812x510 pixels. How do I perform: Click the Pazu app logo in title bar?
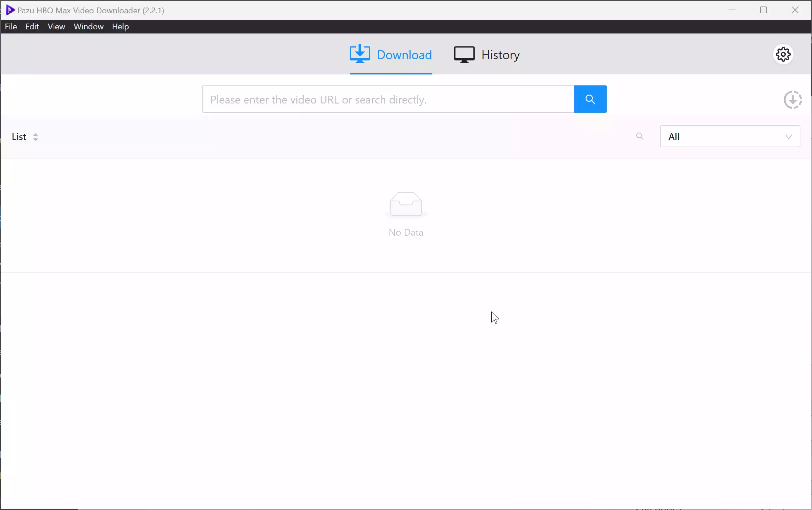10,10
